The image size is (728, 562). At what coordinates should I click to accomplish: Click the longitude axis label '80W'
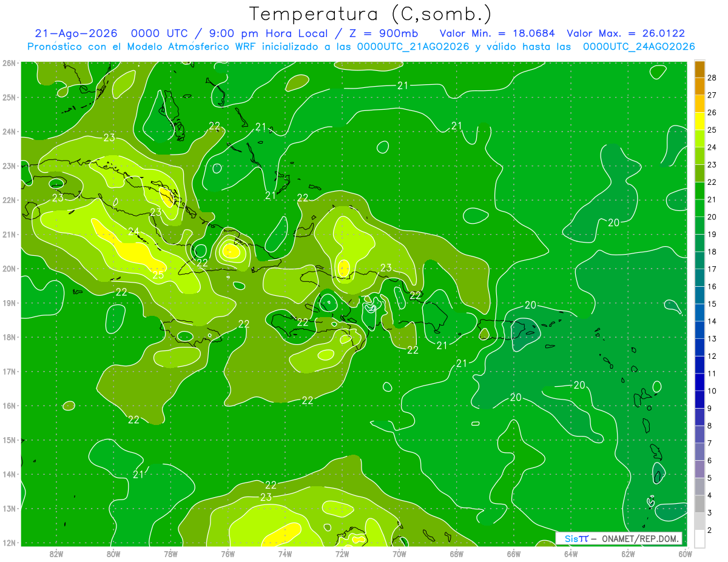click(113, 554)
